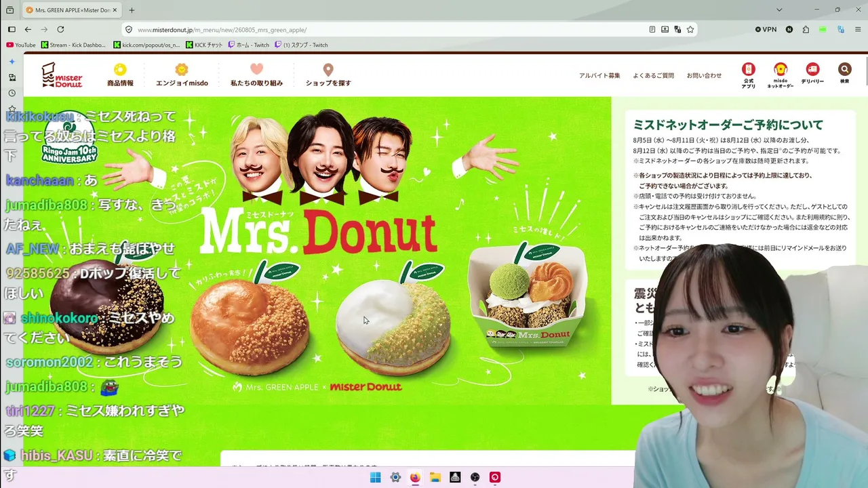The image size is (868, 488).
Task: Go back one page with the back arrow
Action: click(x=28, y=30)
